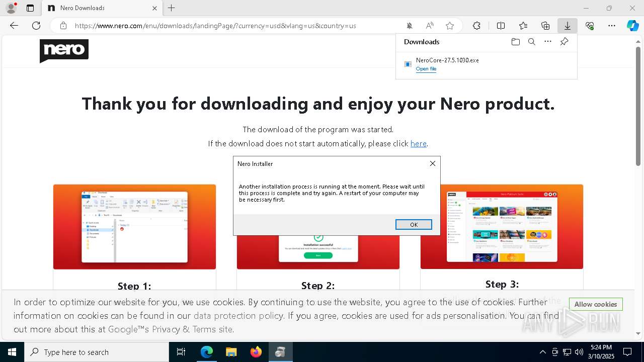Close the Nero Installer dialog
This screenshot has width=644, height=362.
pyautogui.click(x=432, y=163)
